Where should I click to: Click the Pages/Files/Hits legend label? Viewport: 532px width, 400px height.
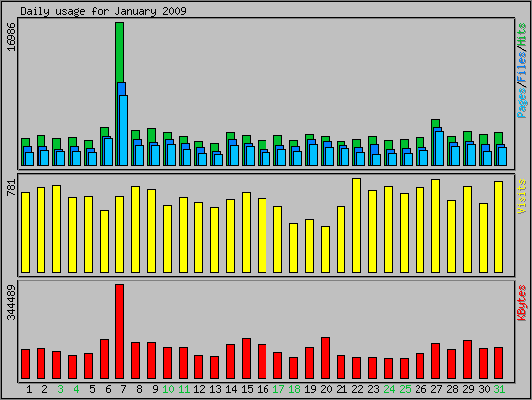click(522, 70)
